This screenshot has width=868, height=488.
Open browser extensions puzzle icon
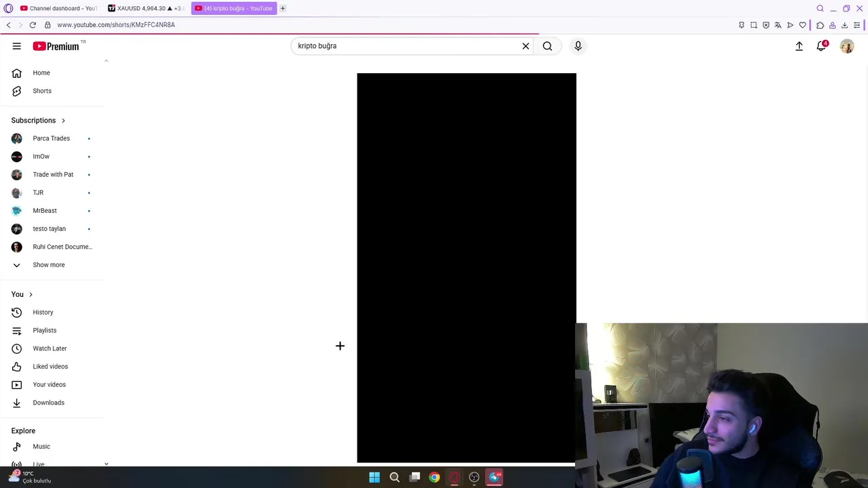(820, 25)
